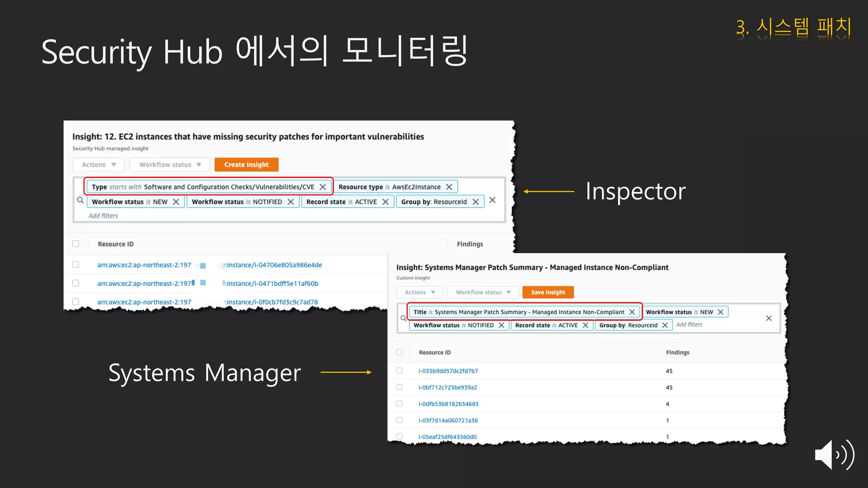The height and width of the screenshot is (488, 868).
Task: Check the row for i-0bf712c725be939a2
Action: click(x=399, y=387)
